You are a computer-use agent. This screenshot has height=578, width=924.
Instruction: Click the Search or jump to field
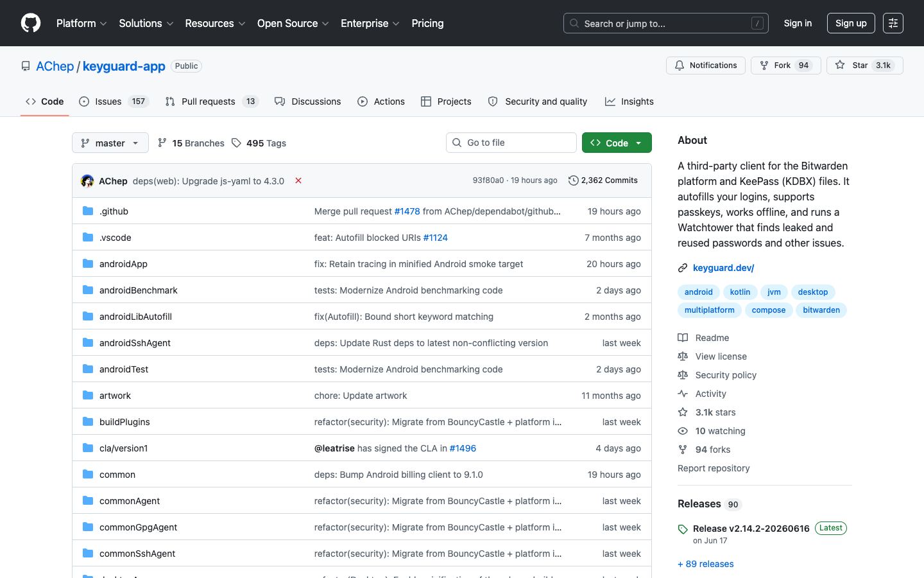[666, 23]
